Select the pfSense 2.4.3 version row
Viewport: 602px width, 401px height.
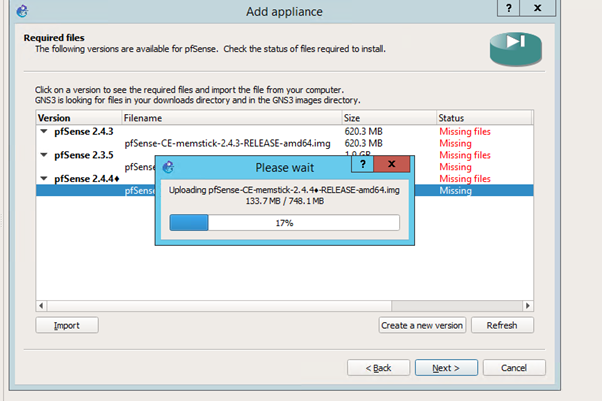(284, 131)
